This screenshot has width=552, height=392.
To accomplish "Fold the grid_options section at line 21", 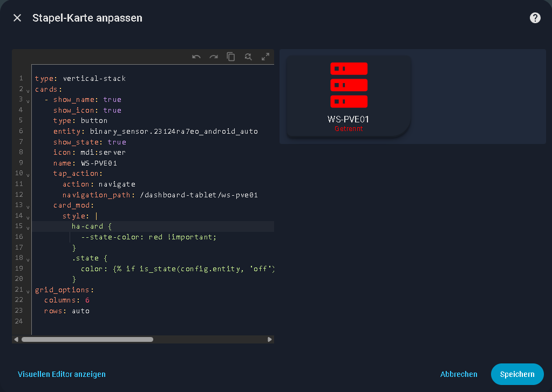I will (28, 291).
